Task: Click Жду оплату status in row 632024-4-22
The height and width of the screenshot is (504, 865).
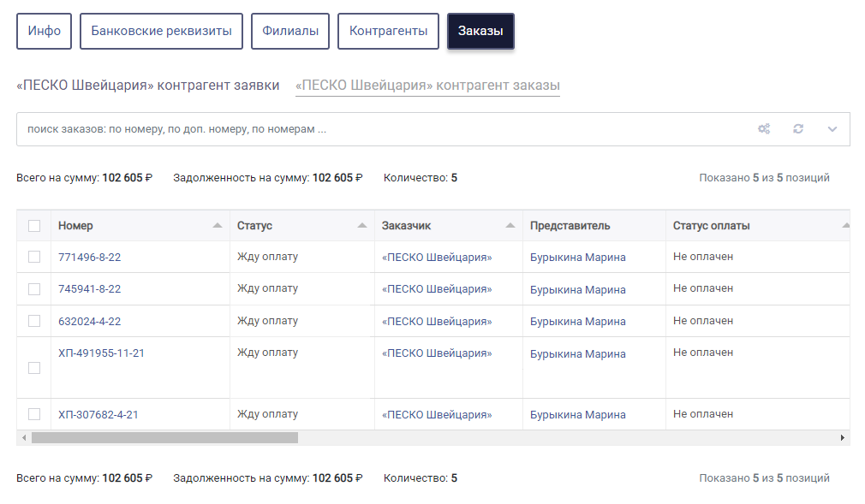Action: pos(267,320)
